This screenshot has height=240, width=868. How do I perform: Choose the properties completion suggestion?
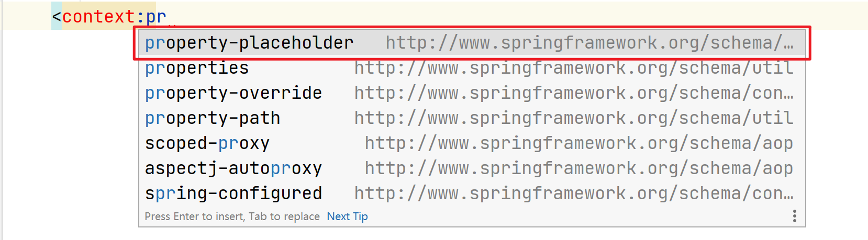[197, 68]
